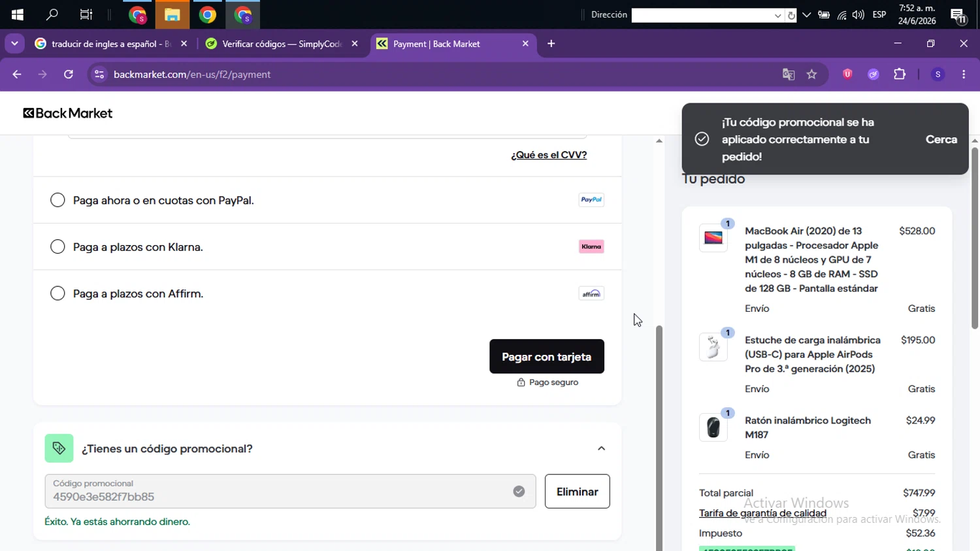The image size is (980, 551).
Task: Click the 'Código promocional' input field
Action: click(290, 492)
